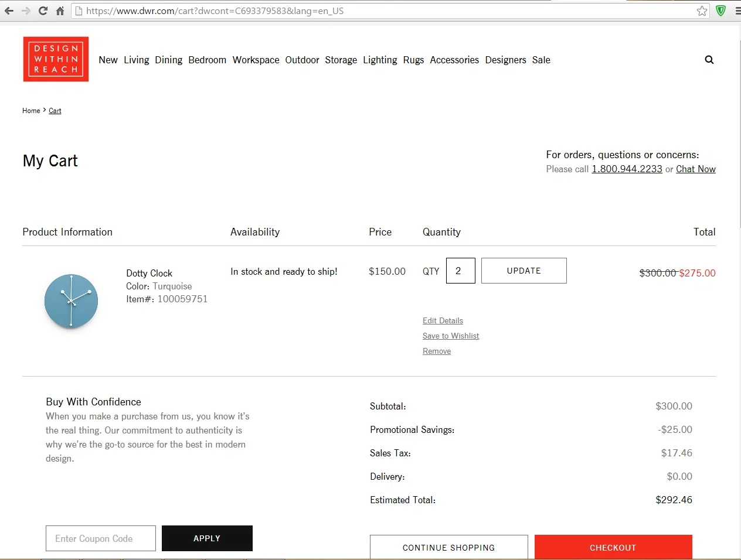The width and height of the screenshot is (741, 560).
Task: Open the Bedroom category
Action: click(x=208, y=60)
